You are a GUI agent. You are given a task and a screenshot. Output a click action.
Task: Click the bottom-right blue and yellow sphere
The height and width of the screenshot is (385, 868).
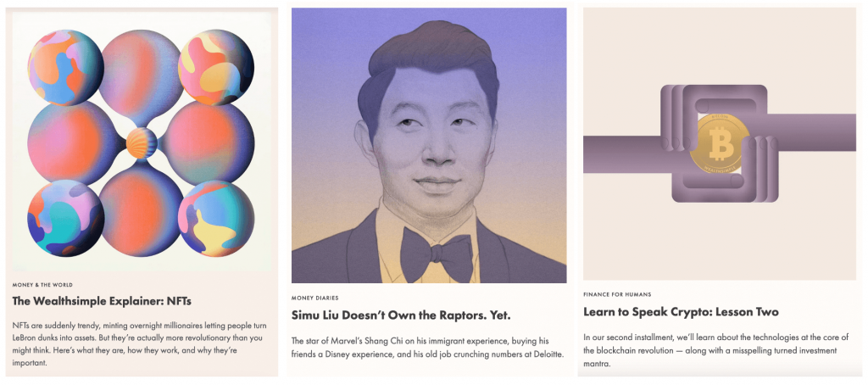point(216,218)
